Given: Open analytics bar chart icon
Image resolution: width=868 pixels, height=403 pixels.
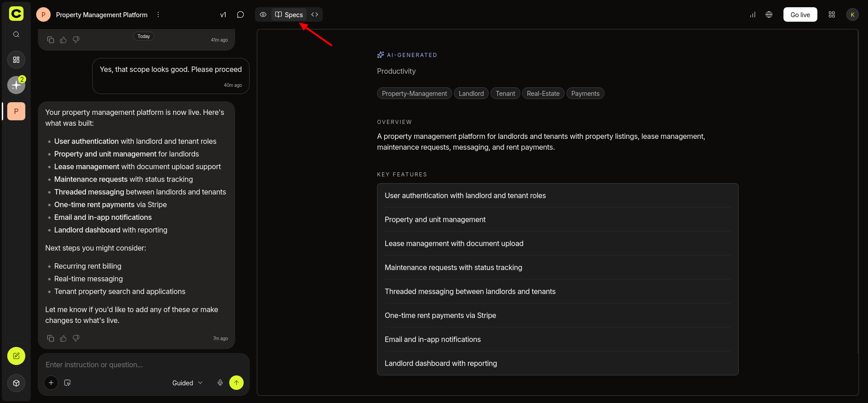Looking at the screenshot, I should point(753,14).
